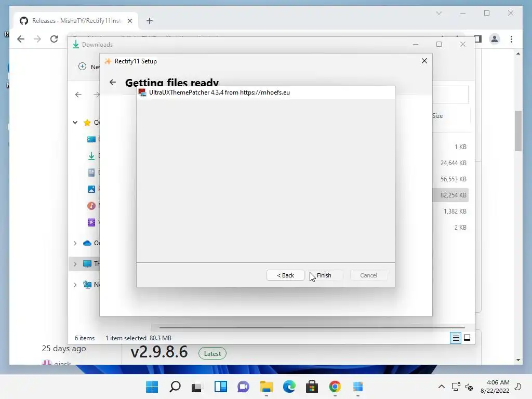Open Task View from taskbar
Image resolution: width=532 pixels, height=399 pixels.
pos(197,387)
